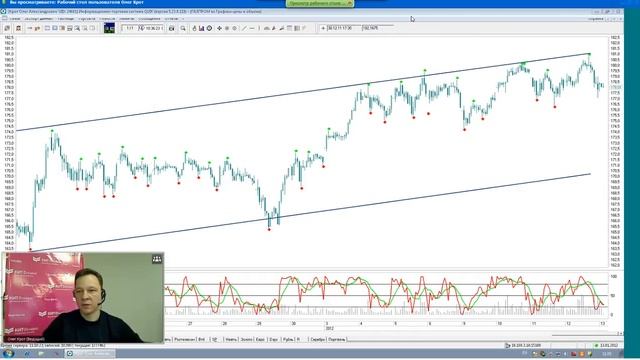Click the first icon in the QUIK toolbar

(7, 28)
